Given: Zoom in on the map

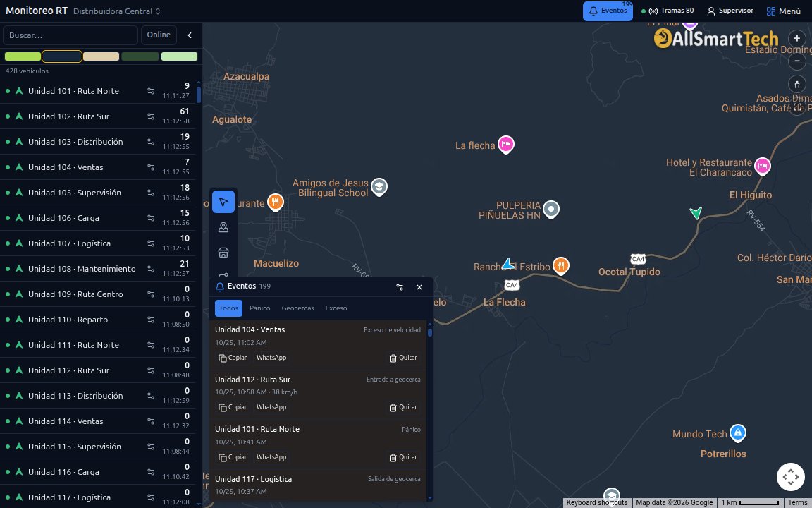Looking at the screenshot, I should tap(797, 38).
